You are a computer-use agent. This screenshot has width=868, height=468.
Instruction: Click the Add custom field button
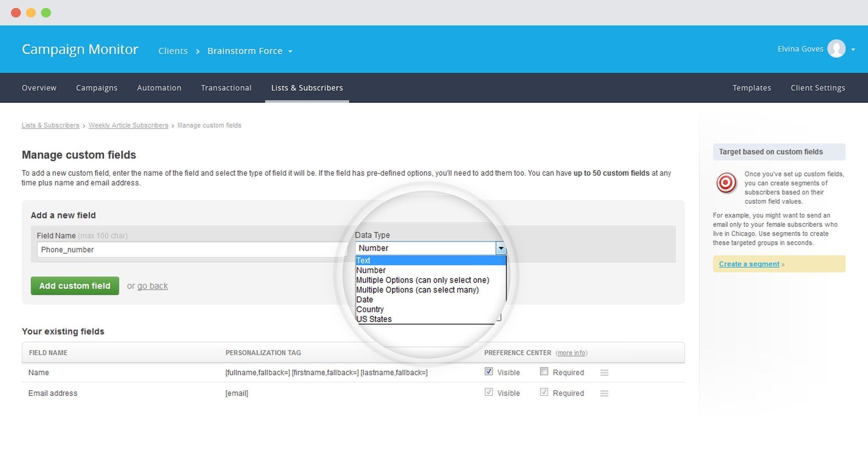75,286
